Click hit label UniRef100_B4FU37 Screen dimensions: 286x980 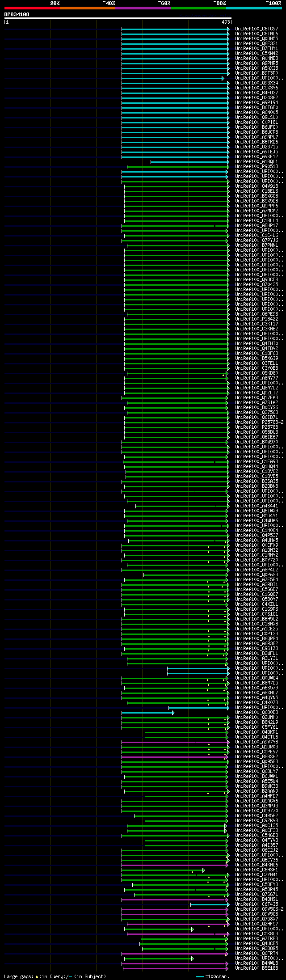(x=257, y=93)
